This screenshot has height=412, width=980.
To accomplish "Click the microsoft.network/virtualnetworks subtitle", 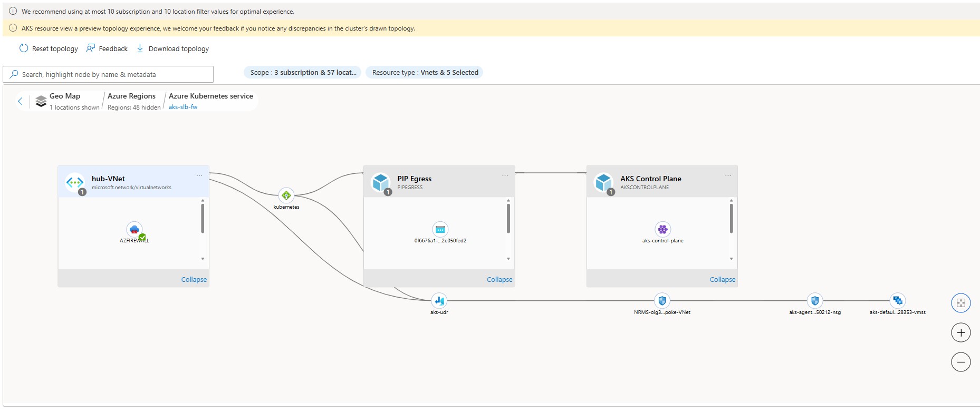I will click(x=131, y=188).
